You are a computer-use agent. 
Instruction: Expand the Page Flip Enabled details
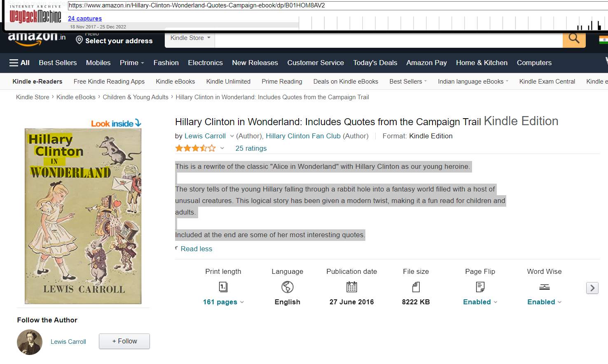pos(480,302)
